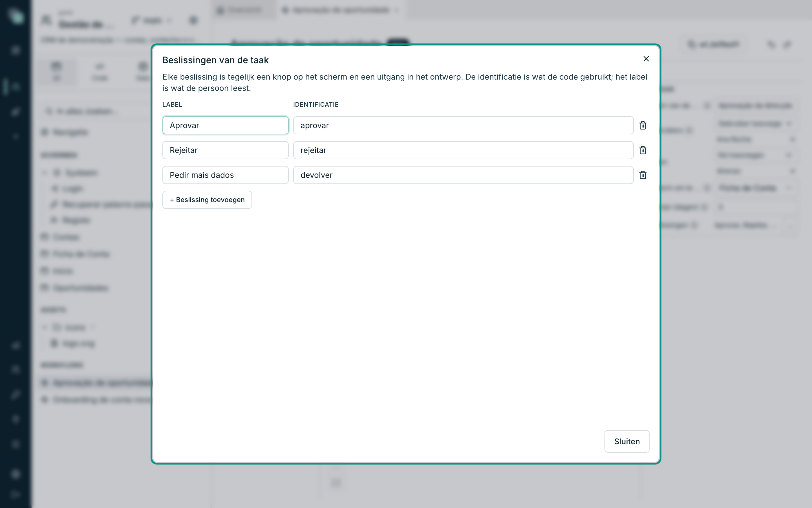Click the Sluiten button
Viewport: 812px width, 508px height.
(x=626, y=441)
